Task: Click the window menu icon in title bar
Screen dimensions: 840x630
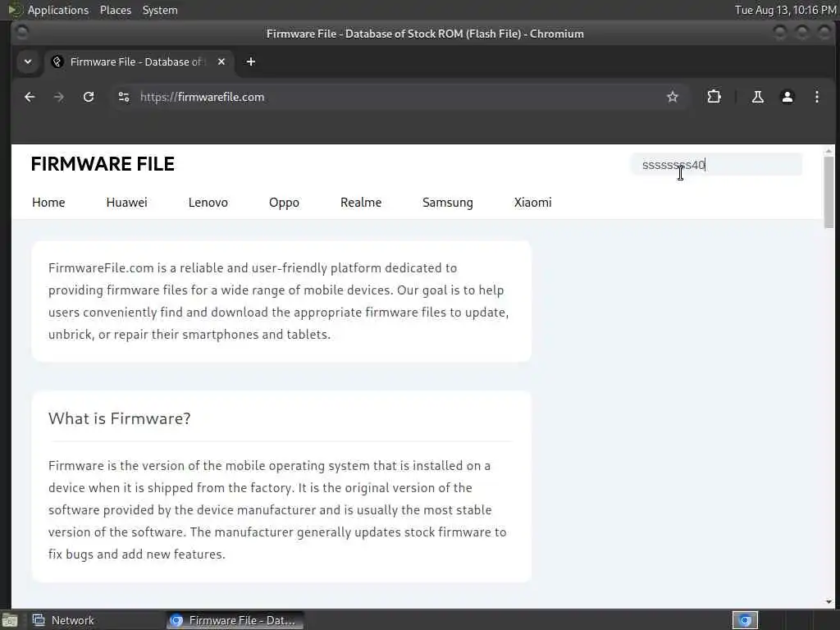Action: point(22,33)
